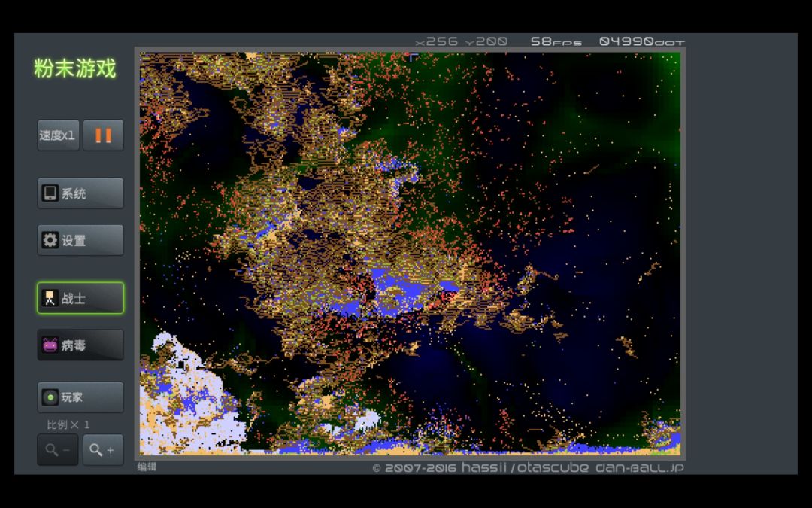Select the 病毒 virus element

(x=80, y=345)
